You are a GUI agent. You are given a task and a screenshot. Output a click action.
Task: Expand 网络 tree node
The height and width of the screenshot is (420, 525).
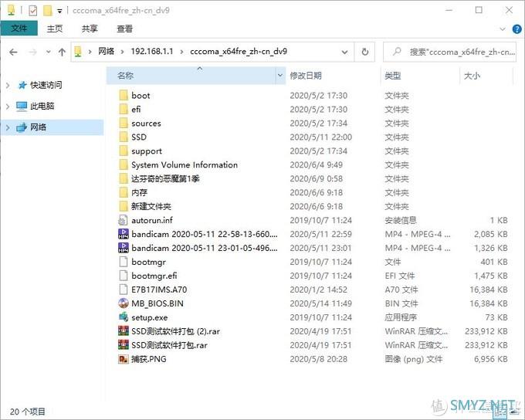(x=8, y=127)
